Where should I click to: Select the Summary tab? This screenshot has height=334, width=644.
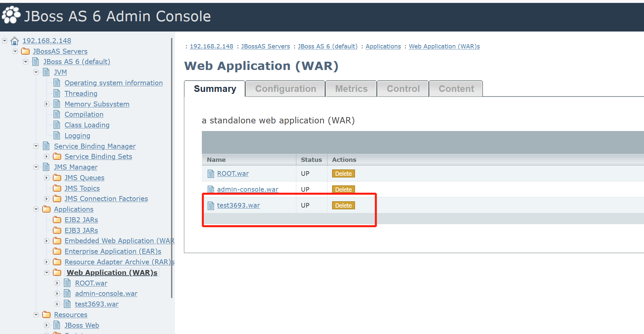pyautogui.click(x=215, y=89)
